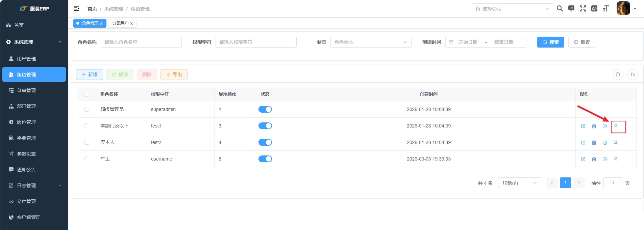Expand the 10条/页 page size dropdown

[519, 183]
